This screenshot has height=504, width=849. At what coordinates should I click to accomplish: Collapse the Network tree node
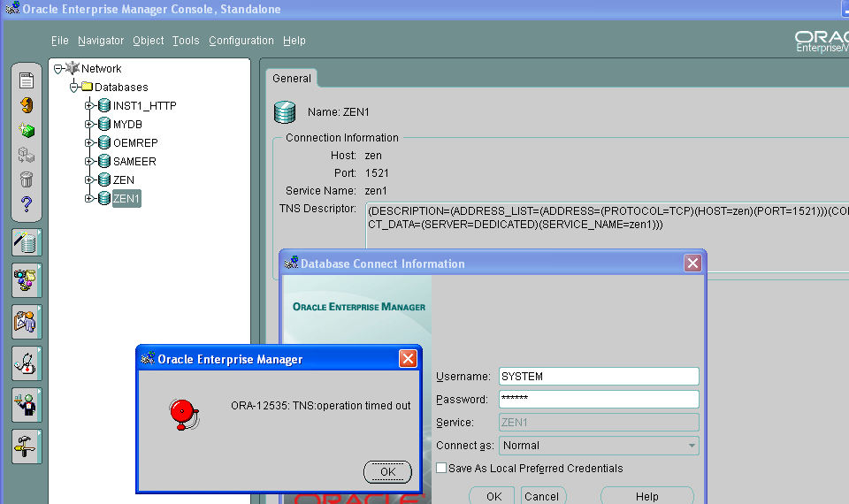[x=58, y=69]
